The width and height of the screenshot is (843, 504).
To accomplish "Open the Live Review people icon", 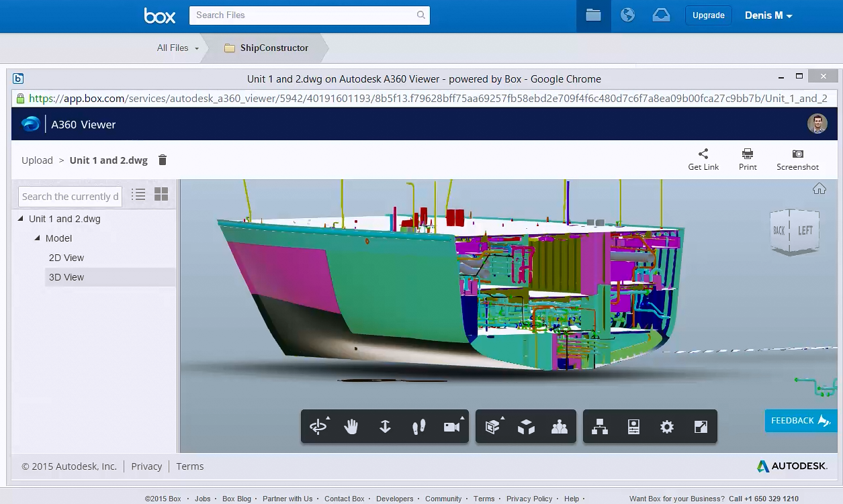I will click(560, 427).
